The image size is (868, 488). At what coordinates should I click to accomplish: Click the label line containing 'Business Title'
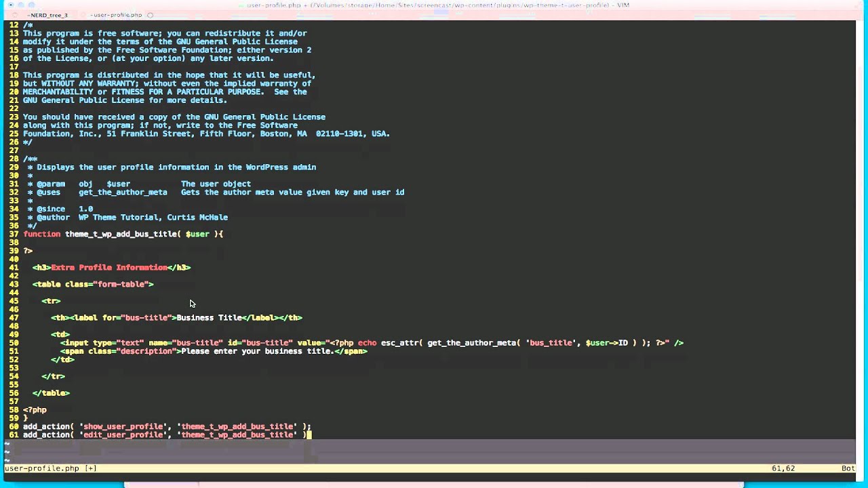(176, 317)
